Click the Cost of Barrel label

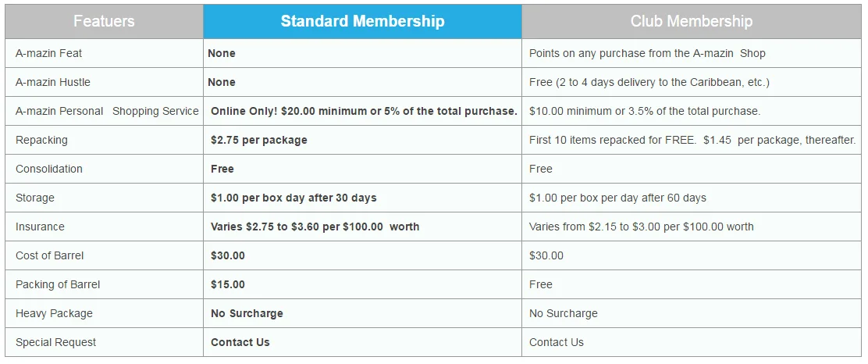click(x=49, y=255)
